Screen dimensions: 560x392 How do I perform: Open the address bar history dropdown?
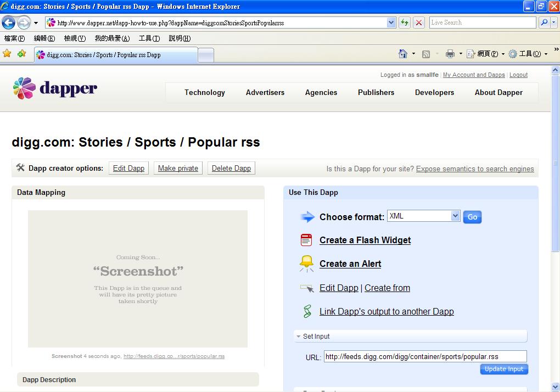391,23
